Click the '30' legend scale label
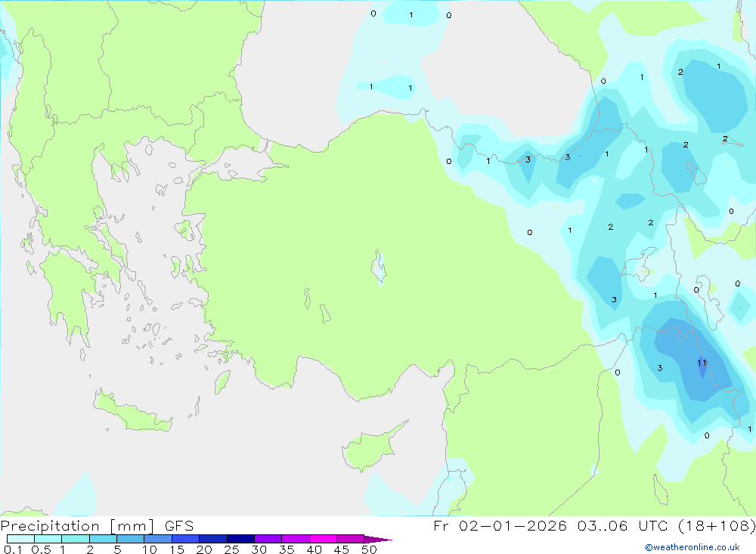 [259, 549]
